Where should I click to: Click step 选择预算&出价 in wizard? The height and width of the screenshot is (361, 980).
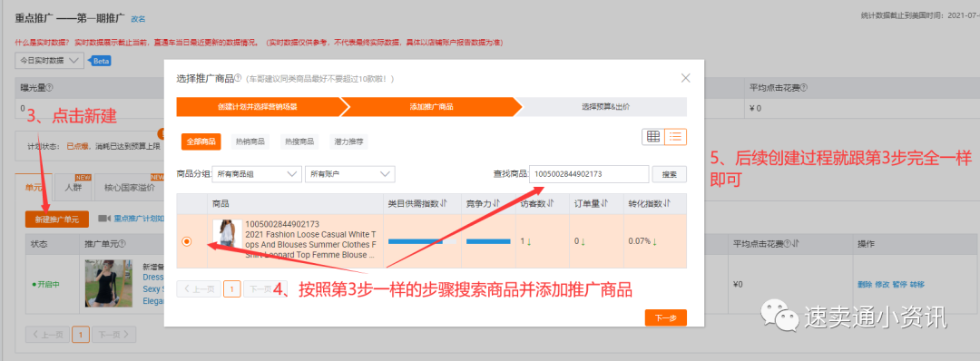pos(605,107)
